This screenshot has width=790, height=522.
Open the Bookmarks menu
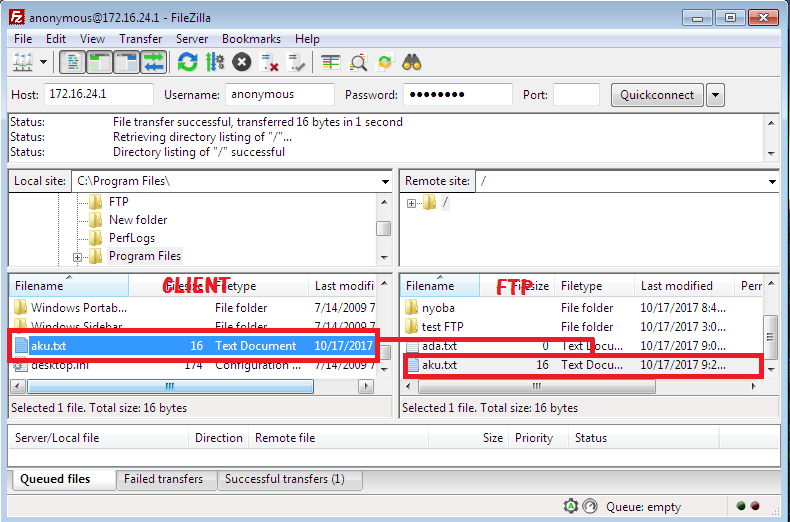coord(251,39)
